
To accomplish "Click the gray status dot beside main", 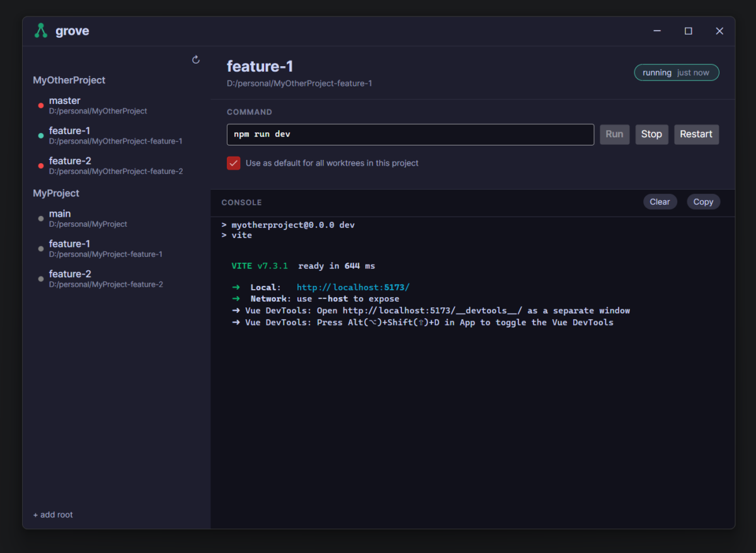I will tap(41, 219).
